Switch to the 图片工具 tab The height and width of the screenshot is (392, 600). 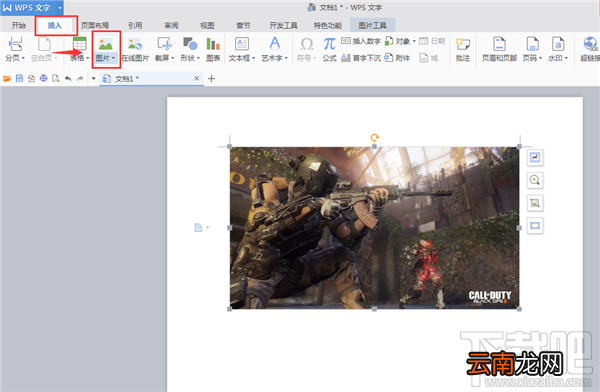tap(372, 26)
